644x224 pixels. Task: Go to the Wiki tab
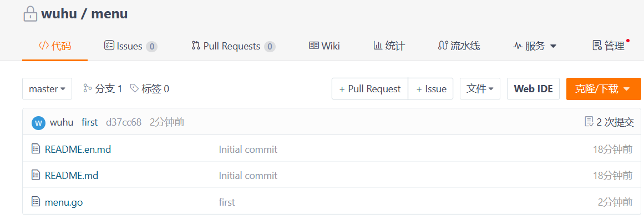point(324,46)
